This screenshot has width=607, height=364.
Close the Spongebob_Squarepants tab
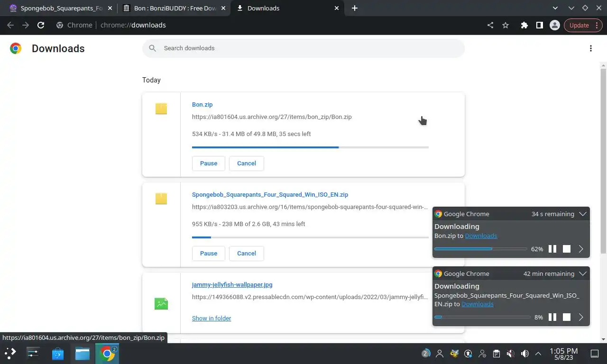click(x=110, y=8)
